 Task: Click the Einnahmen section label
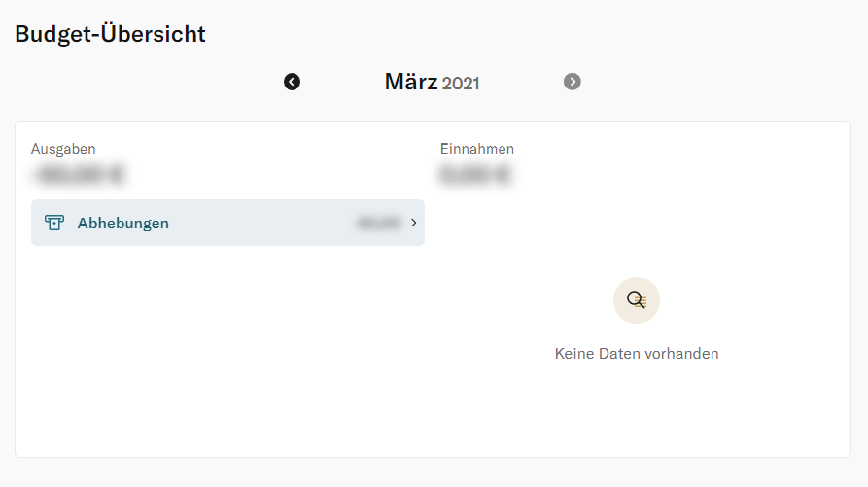pyautogui.click(x=477, y=149)
